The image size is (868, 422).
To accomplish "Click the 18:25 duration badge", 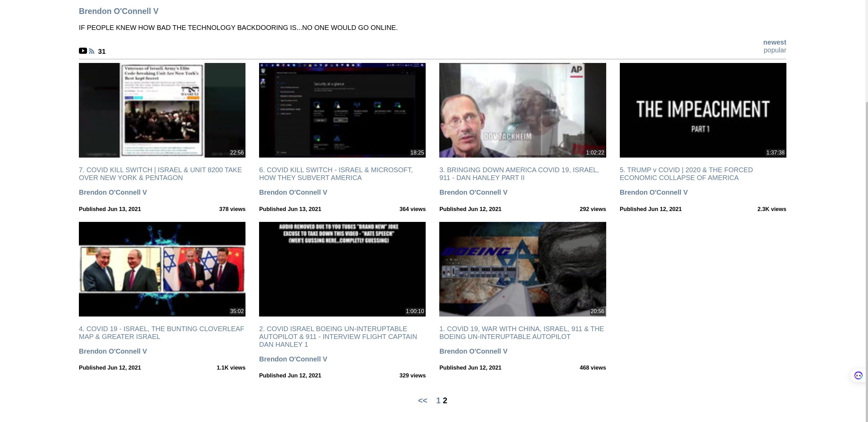I will [x=417, y=152].
